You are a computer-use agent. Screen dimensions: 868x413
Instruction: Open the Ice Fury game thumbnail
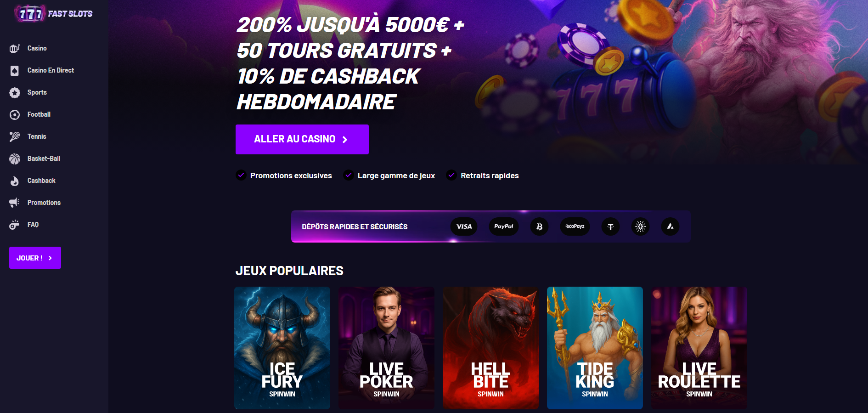pos(282,348)
